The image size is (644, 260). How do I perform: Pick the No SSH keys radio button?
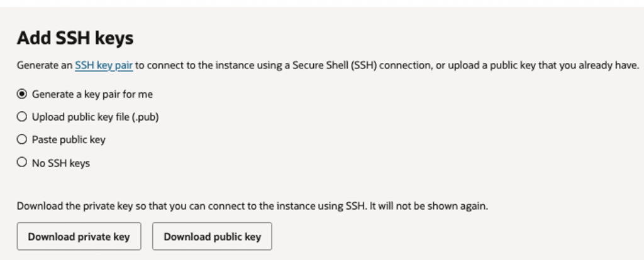coord(22,163)
